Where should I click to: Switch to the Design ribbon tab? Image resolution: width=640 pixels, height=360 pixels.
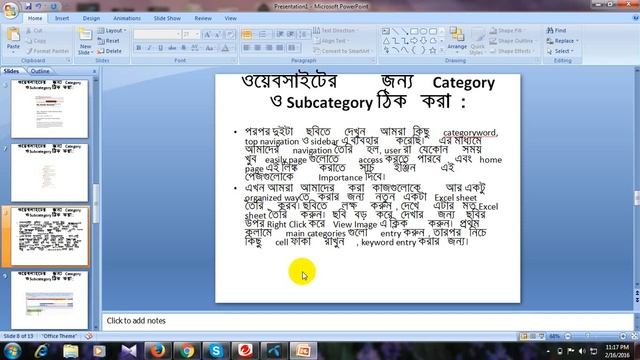(x=91, y=18)
